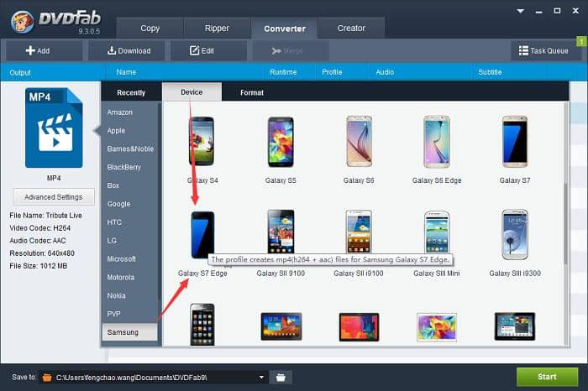Select the Galaxy S6 Edge icon
This screenshot has height=391, width=588.
pyautogui.click(x=437, y=141)
